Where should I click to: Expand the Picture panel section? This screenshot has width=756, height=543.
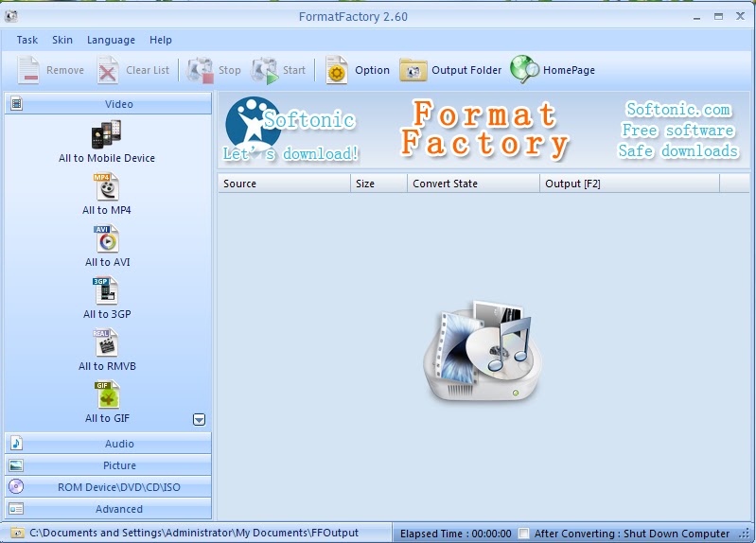coord(108,465)
